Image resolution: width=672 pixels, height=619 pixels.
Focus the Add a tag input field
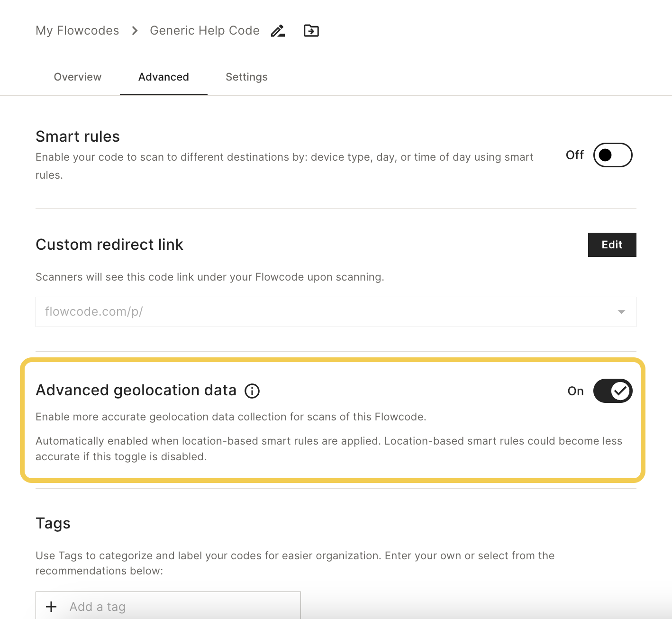click(168, 607)
